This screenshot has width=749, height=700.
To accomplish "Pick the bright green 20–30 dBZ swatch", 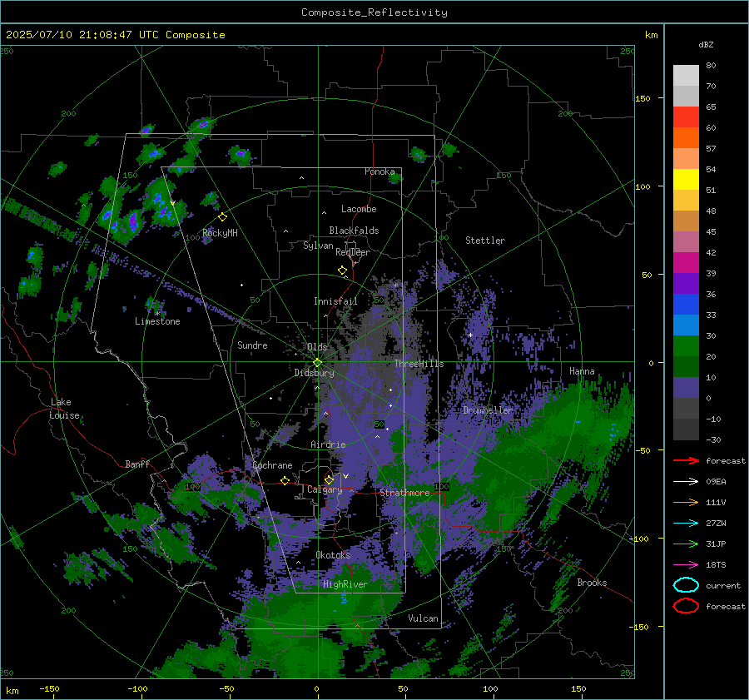I will pyautogui.click(x=686, y=346).
